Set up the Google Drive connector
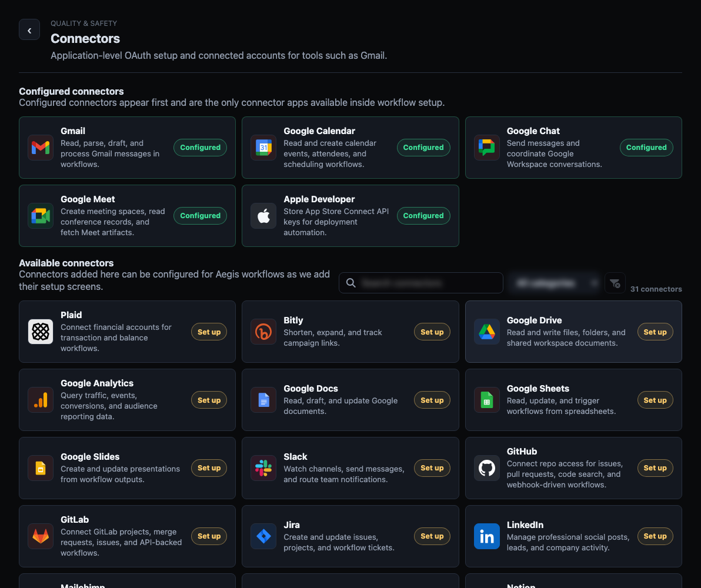 pos(655,332)
